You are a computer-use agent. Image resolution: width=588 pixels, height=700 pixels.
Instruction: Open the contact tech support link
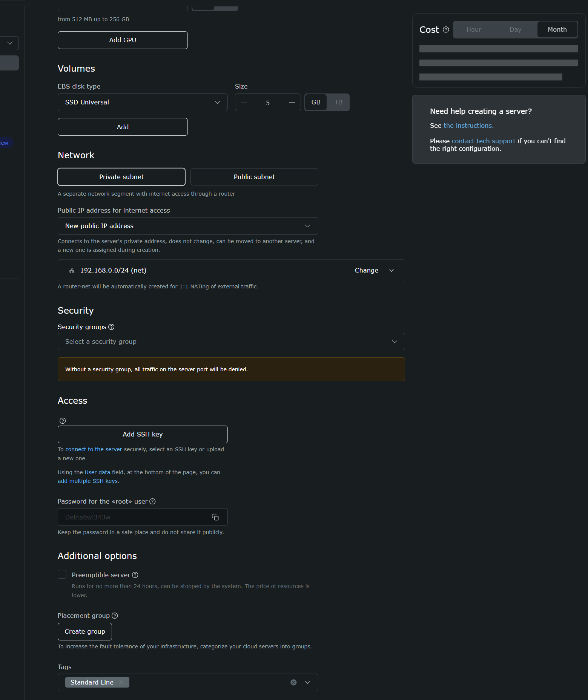click(x=483, y=141)
